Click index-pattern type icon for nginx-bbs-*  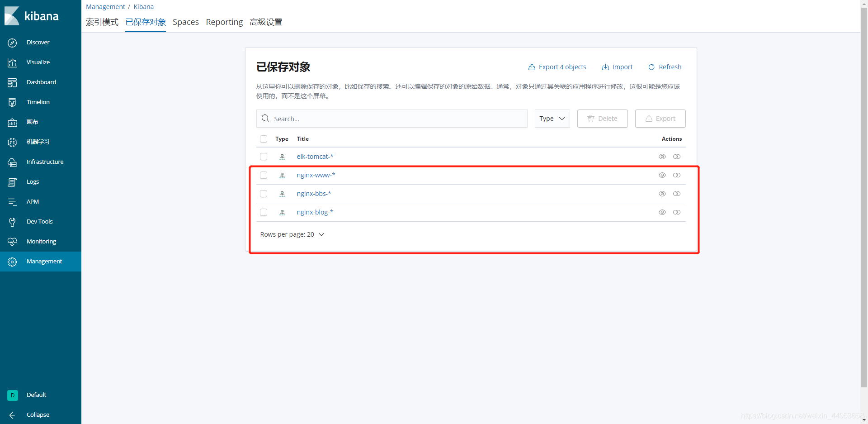point(282,194)
